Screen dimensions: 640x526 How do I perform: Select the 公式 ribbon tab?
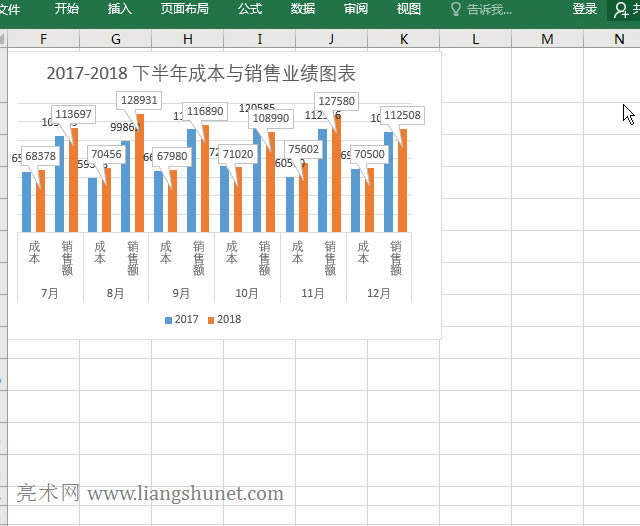250,9
